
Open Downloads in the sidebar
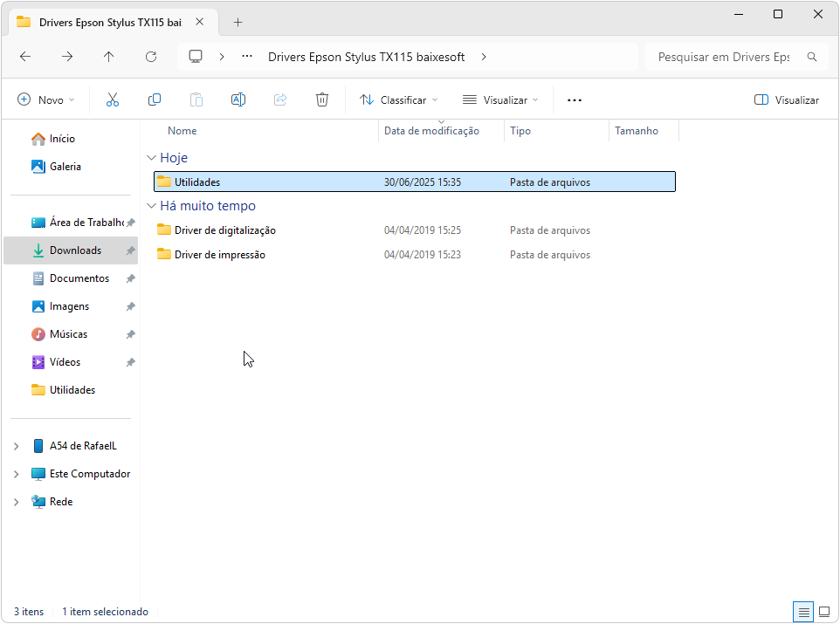(71, 250)
